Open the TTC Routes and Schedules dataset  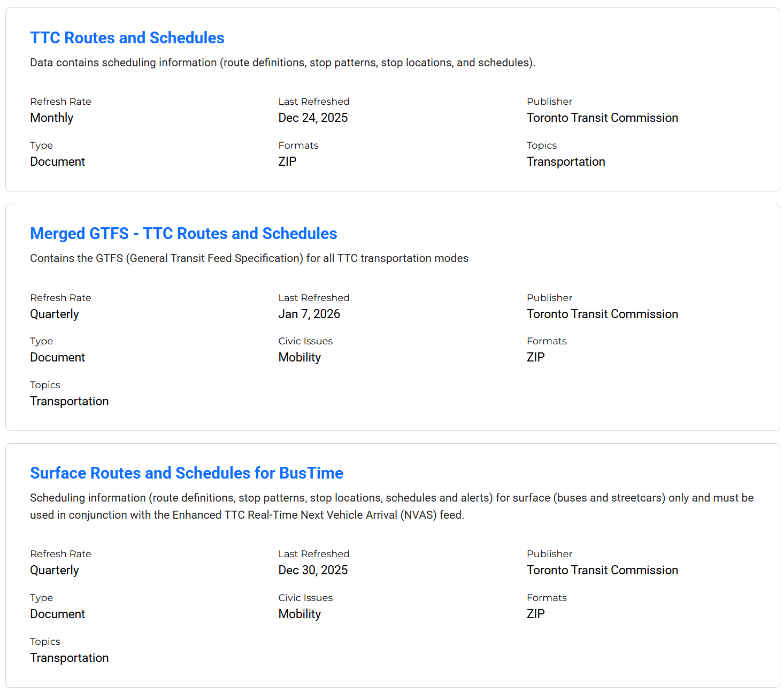pyautogui.click(x=127, y=38)
